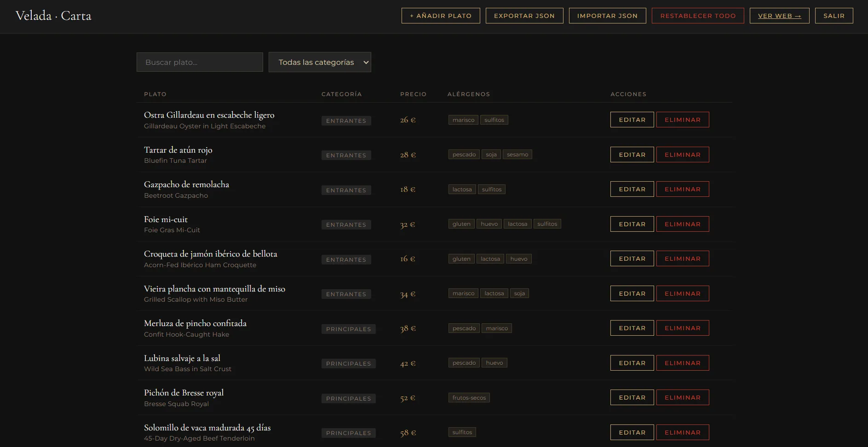The width and height of the screenshot is (868, 447).
Task: Click the Alérgenos column header
Action: (469, 94)
